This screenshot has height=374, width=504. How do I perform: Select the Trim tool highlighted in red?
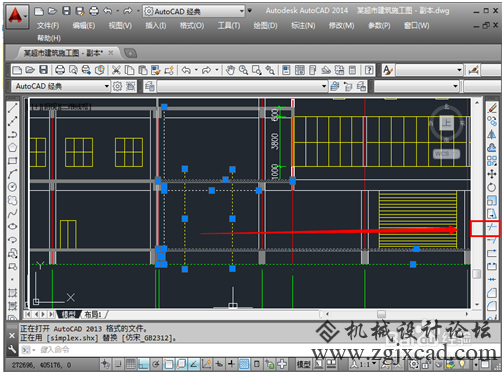tap(492, 227)
